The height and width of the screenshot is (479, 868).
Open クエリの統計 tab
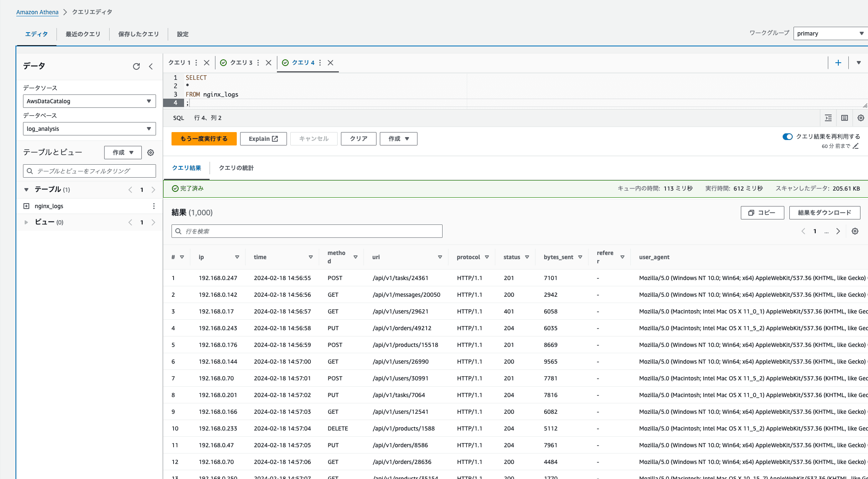236,168
